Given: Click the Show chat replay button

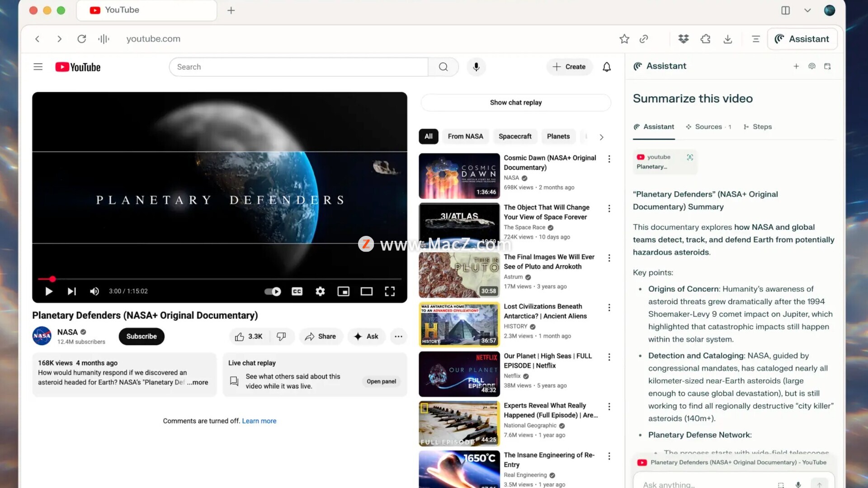Looking at the screenshot, I should [x=515, y=103].
